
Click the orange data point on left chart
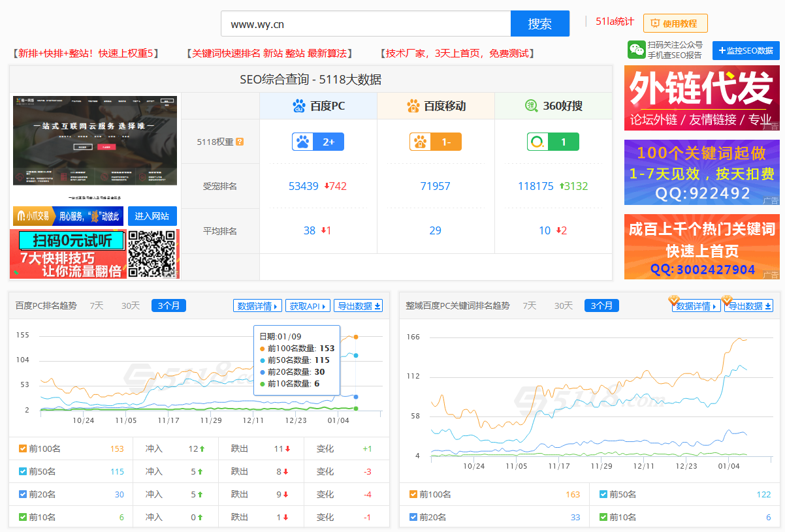tap(356, 337)
